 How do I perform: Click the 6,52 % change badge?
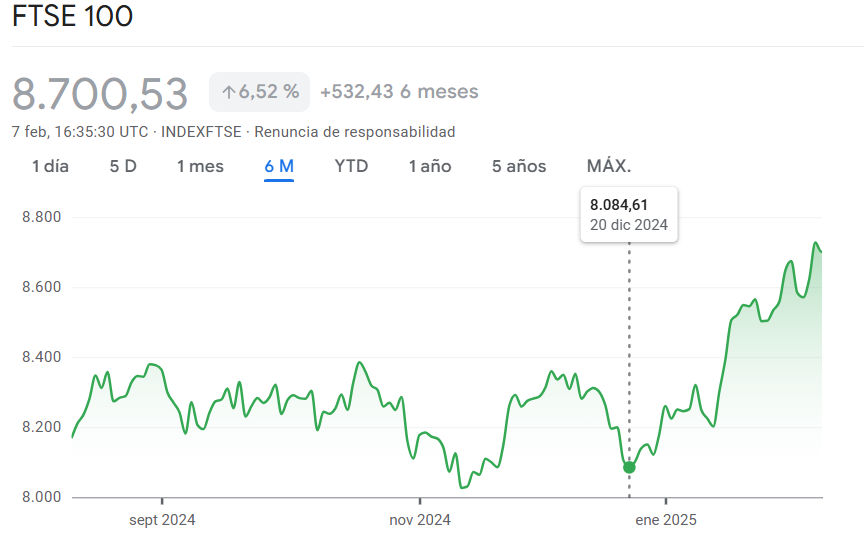[x=260, y=92]
